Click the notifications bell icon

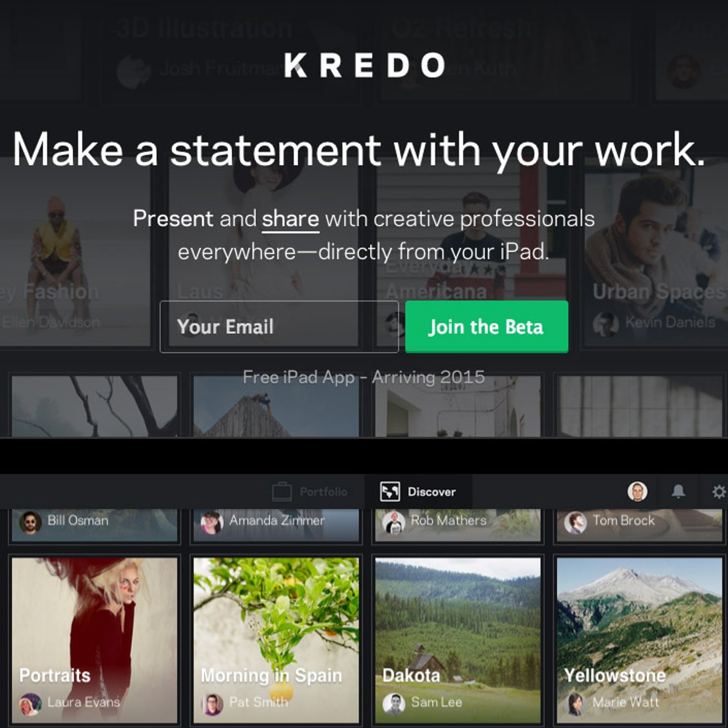678,491
